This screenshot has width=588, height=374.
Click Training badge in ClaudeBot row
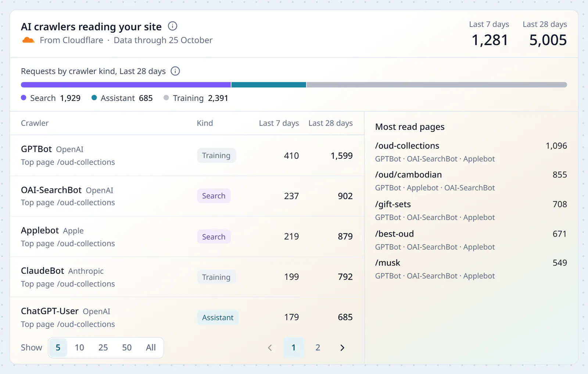[x=216, y=277]
